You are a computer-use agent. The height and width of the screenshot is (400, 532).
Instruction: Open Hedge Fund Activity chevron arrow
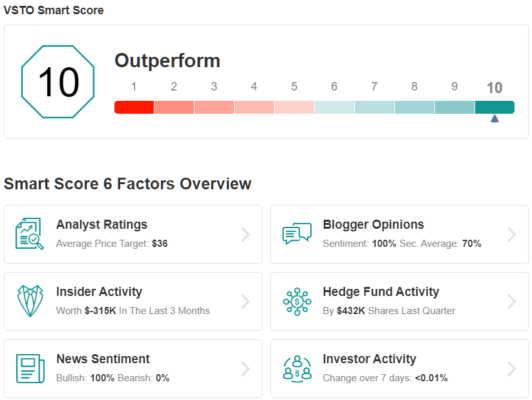[x=512, y=302]
